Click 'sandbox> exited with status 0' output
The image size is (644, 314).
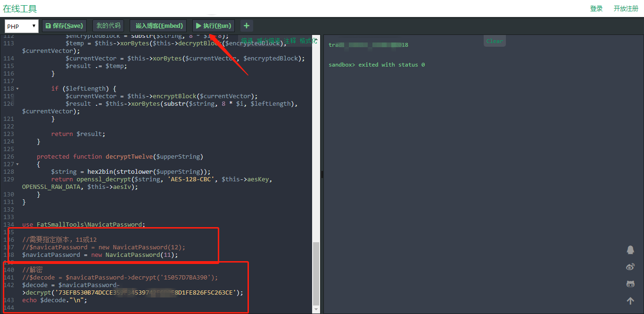377,65
